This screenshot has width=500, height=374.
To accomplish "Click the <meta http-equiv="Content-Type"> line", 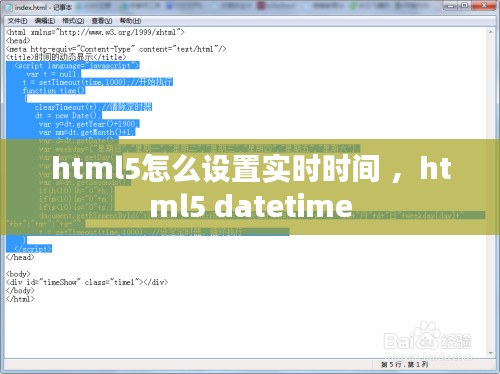I will 116,49.
